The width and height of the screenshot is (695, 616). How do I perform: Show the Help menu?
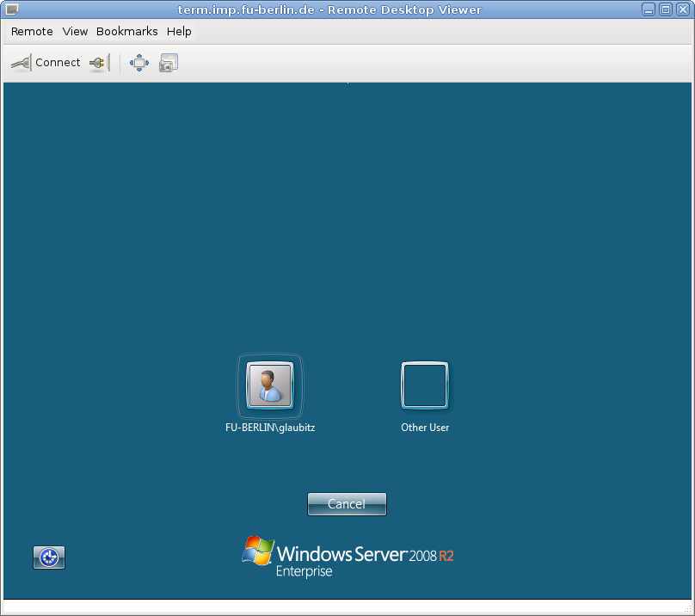click(x=179, y=32)
